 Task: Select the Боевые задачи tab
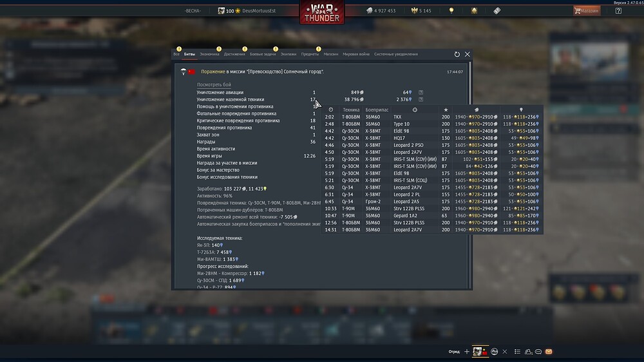click(x=263, y=54)
